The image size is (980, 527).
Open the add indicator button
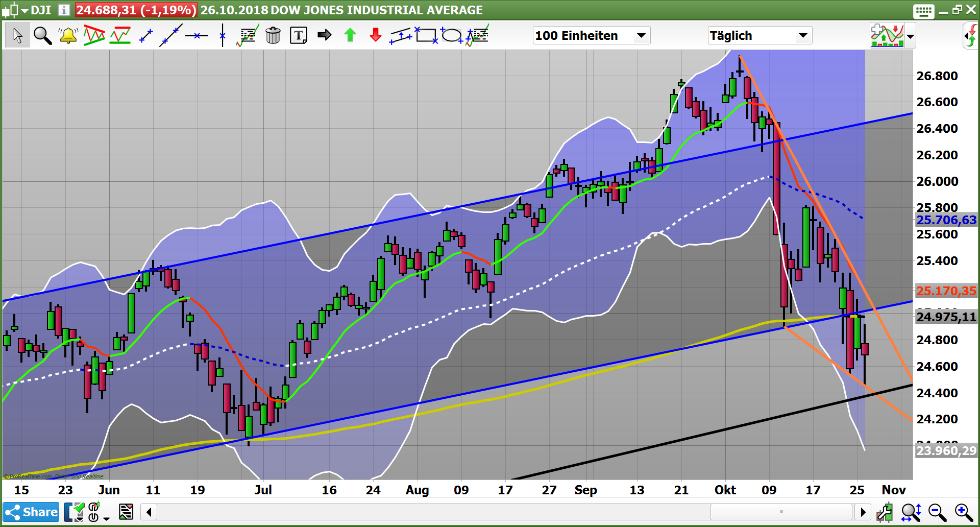coord(887,35)
